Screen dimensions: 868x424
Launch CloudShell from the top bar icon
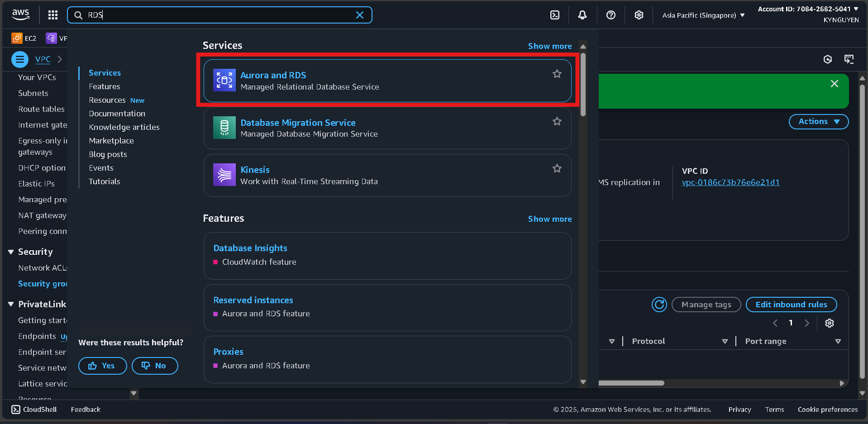554,15
